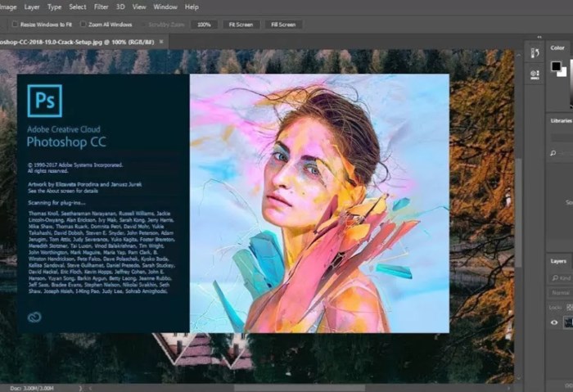Click the horizontal scrollbar right arrow

[x=509, y=388]
